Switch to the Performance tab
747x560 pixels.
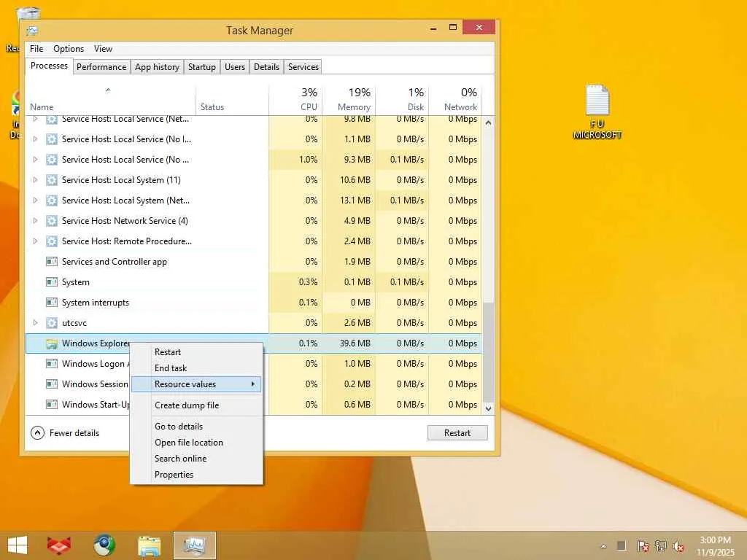[x=101, y=66]
